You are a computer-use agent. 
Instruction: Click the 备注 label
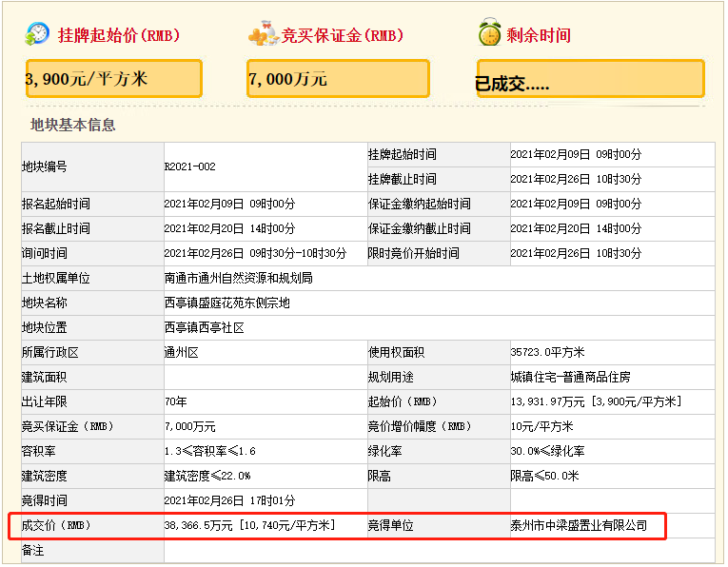pos(33,551)
